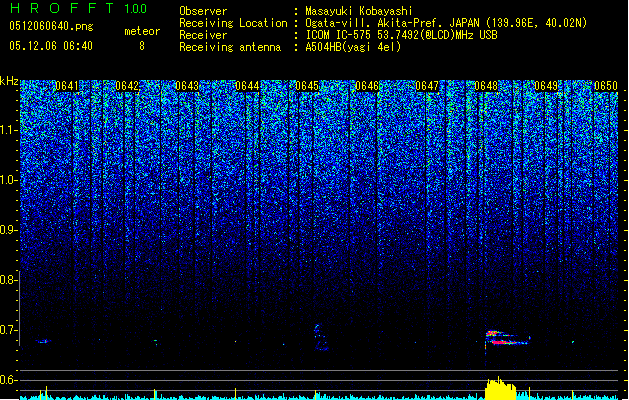Click the 0.8 kHz axis label
Screen dimensions: 629x400
click(8, 280)
